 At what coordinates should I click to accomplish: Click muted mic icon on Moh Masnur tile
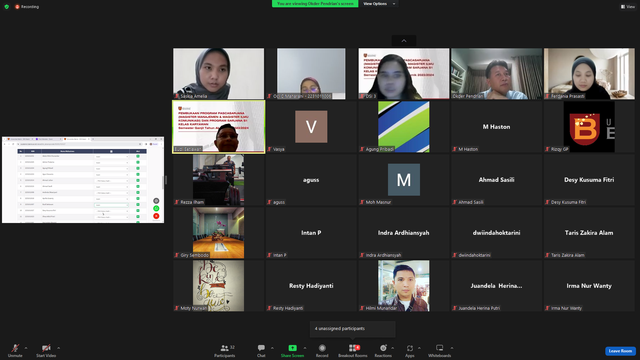[362, 202]
